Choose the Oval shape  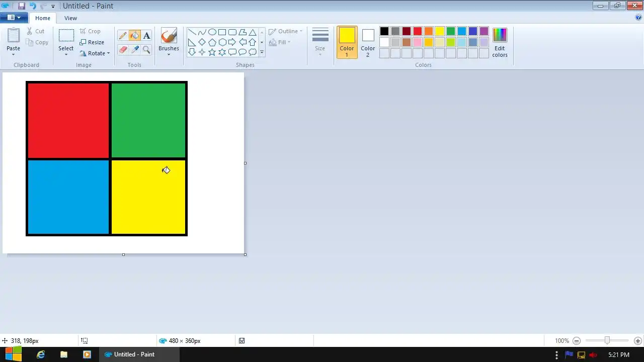pos(212,32)
